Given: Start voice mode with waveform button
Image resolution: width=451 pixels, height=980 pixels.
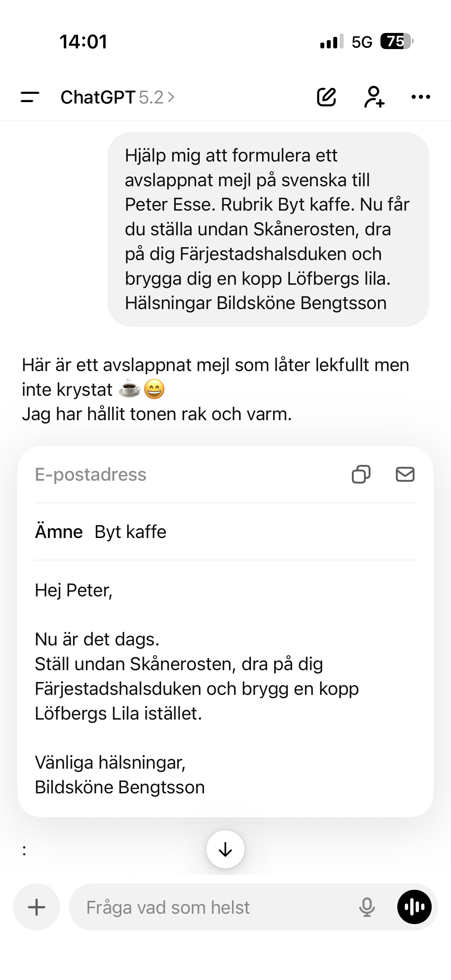Looking at the screenshot, I should [414, 907].
